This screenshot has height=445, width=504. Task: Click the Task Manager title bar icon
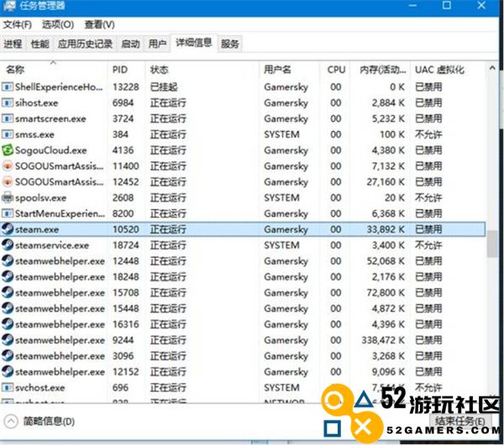tap(9, 6)
